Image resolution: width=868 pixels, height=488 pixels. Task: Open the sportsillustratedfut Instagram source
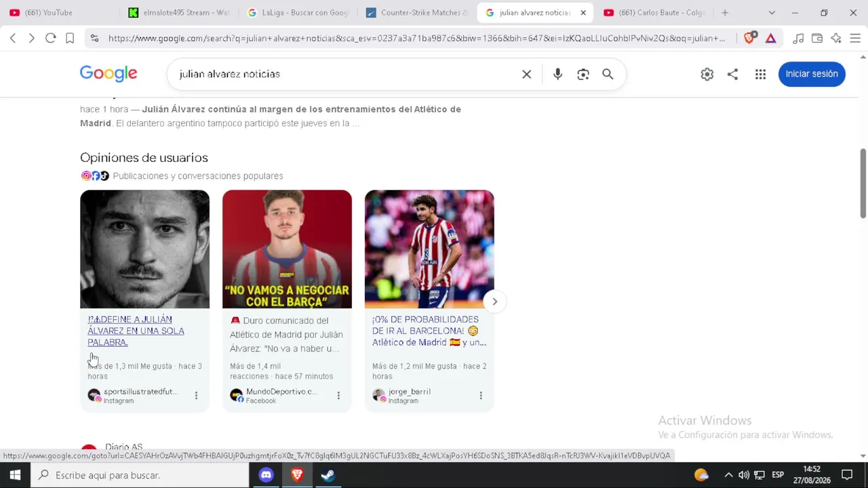(x=134, y=396)
